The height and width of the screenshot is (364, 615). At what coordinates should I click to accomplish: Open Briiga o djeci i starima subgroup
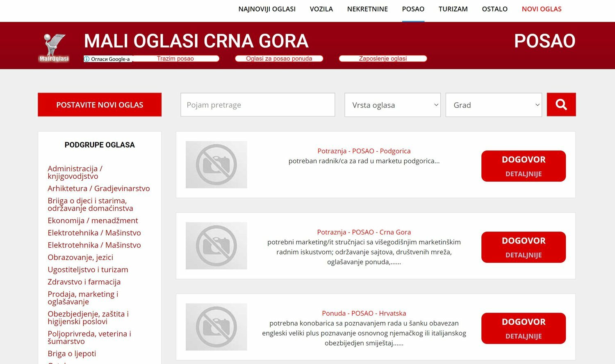(90, 205)
